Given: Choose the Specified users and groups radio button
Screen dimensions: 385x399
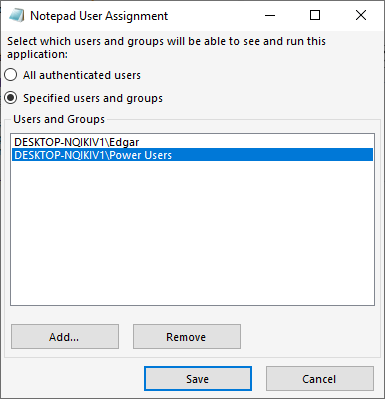Looking at the screenshot, I should 11,98.
